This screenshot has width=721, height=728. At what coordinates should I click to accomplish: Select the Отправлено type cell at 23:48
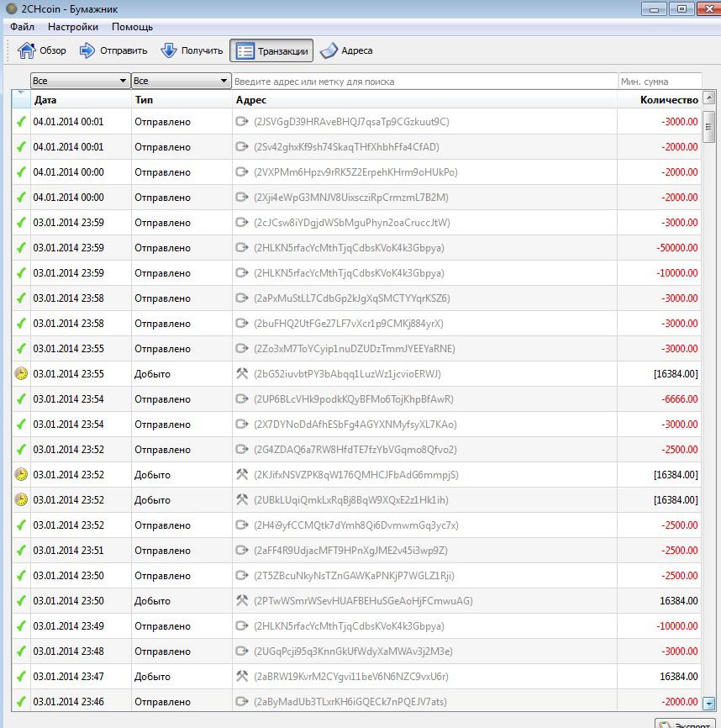[x=182, y=651]
